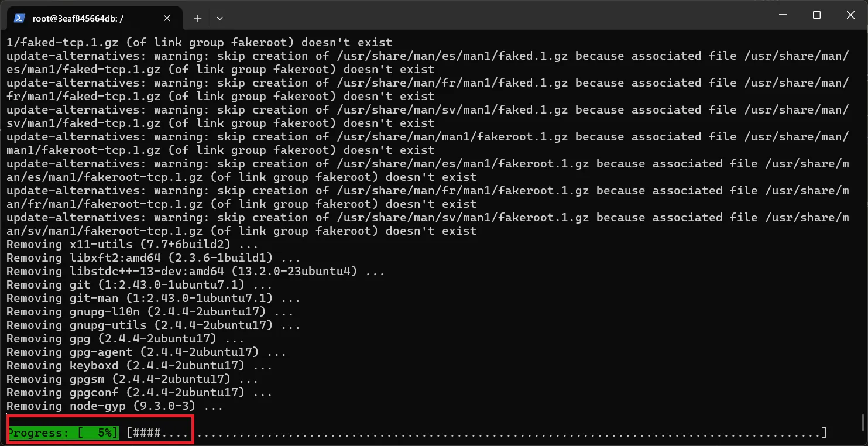Close the root@3eaf845664db tab

point(167,18)
